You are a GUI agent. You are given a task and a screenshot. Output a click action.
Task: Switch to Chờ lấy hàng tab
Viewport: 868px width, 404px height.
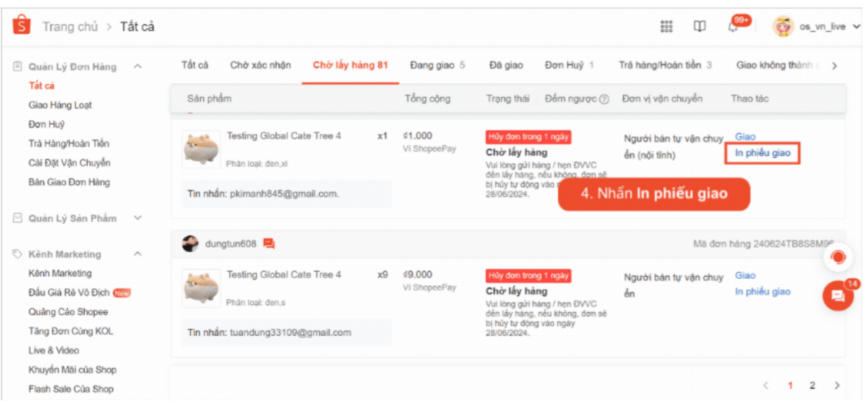(x=351, y=65)
